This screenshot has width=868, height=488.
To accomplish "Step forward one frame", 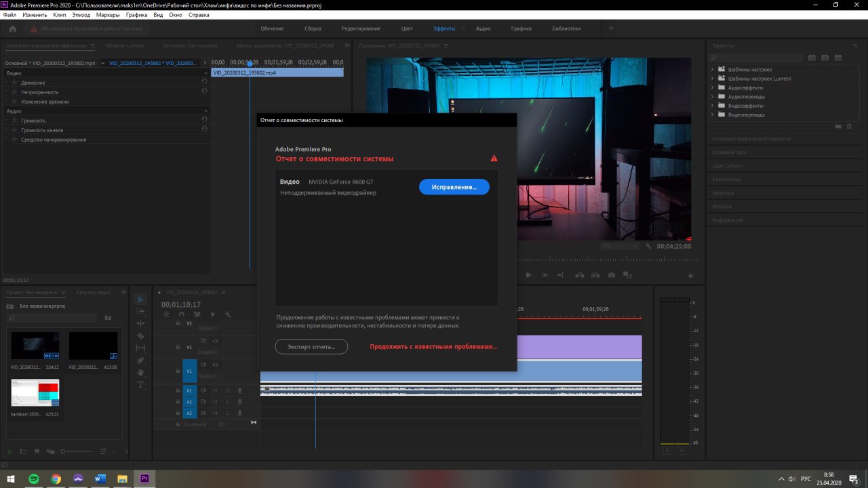I will [545, 275].
